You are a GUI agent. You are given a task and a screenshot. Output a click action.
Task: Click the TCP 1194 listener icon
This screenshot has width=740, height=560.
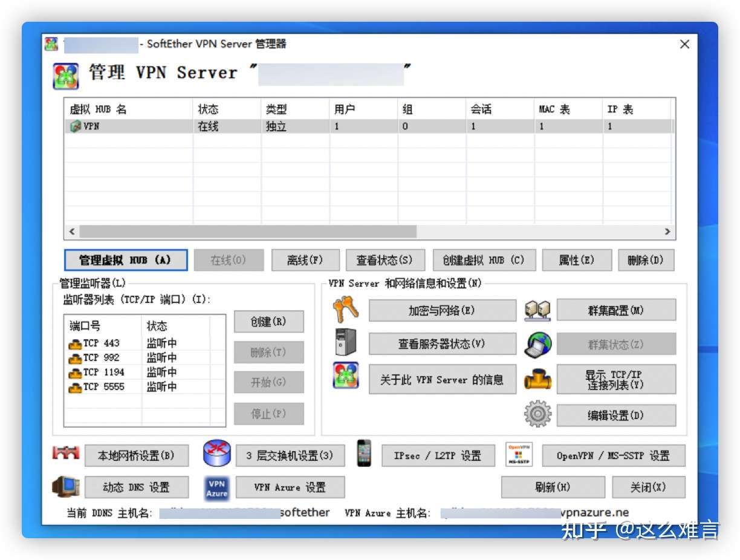[x=75, y=373]
